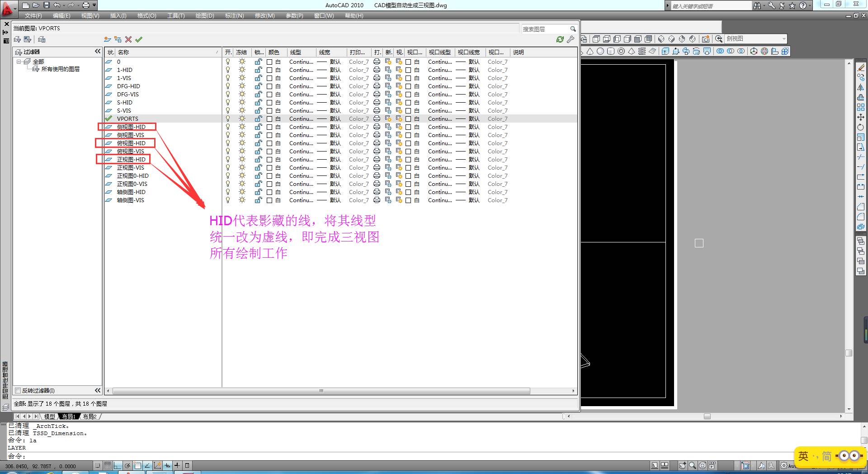Click viewport color swatch of layer VPORTS
The image size is (868, 474).
coord(408,119)
